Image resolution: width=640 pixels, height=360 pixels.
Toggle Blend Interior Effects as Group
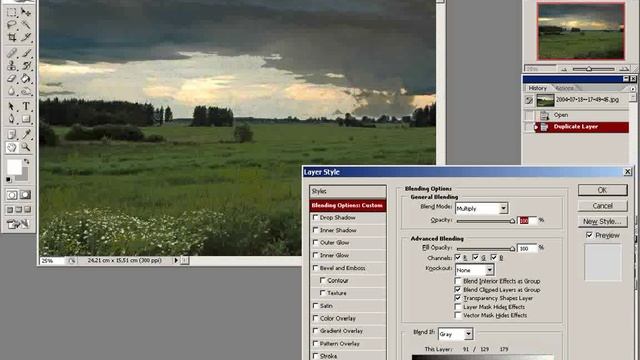[458, 281]
